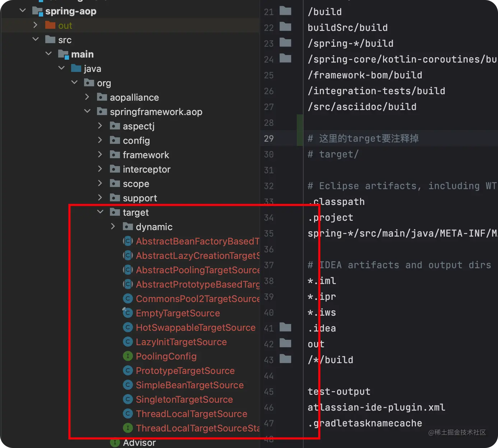Click the gutter folder icon on line 22
The height and width of the screenshot is (448, 498).
285,27
